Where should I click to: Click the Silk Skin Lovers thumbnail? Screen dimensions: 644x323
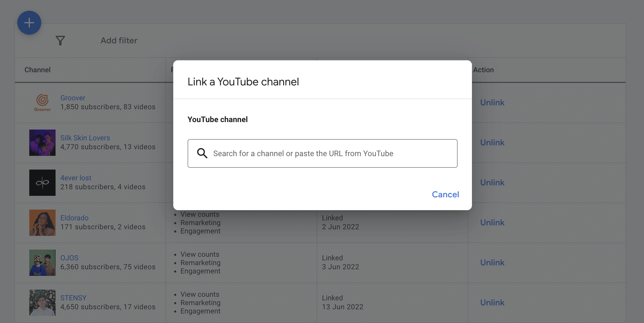(x=42, y=143)
